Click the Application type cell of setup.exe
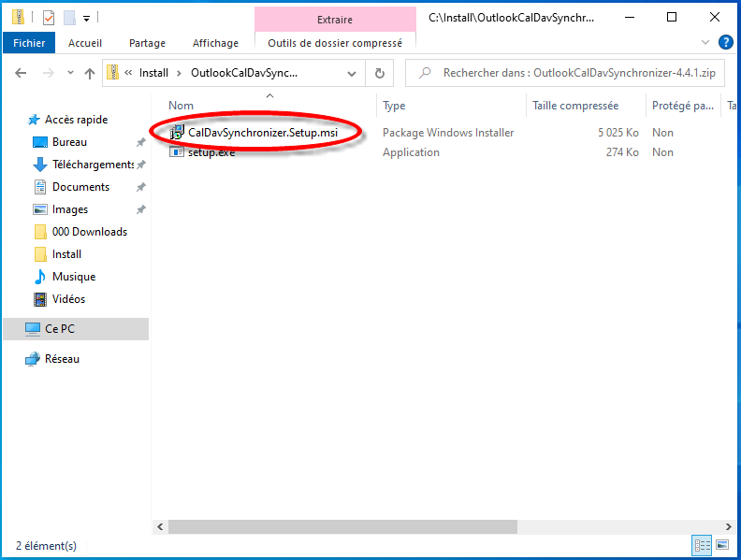Viewport: 741px width, 560px height. 411,152
